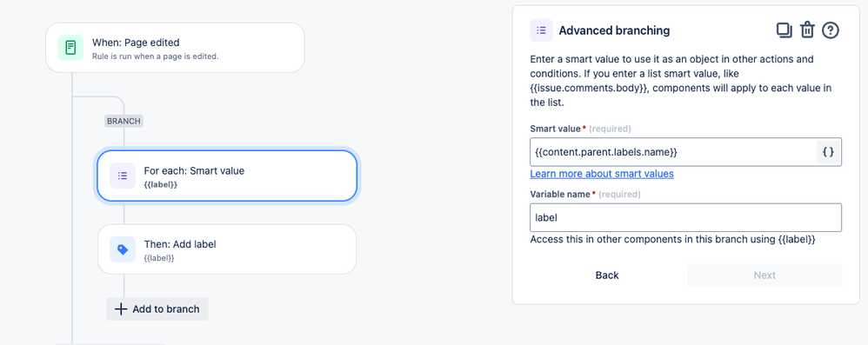Duplicate the Advanced branching component
The height and width of the screenshot is (345, 868).
pyautogui.click(x=784, y=30)
